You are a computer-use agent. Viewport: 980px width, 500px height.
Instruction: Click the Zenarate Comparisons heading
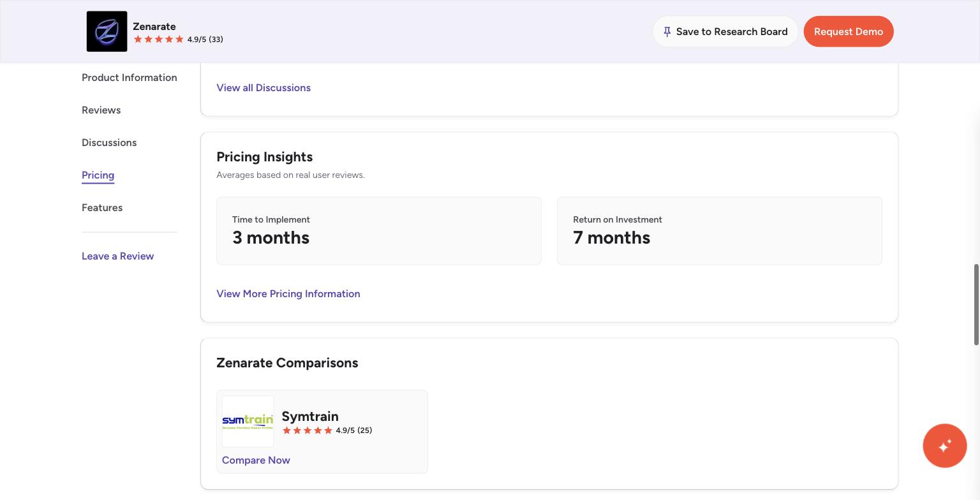click(x=287, y=363)
